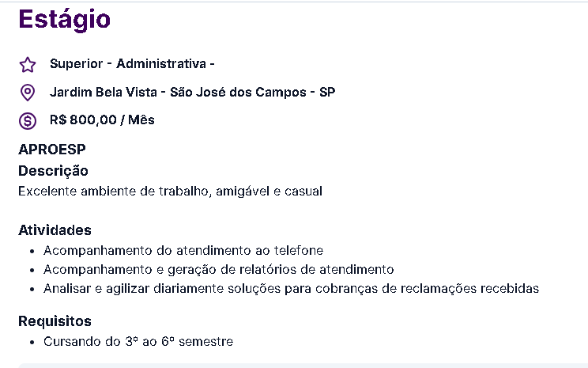
Task: Click the R$ 800,00 / Mês salary text
Action: (102, 120)
